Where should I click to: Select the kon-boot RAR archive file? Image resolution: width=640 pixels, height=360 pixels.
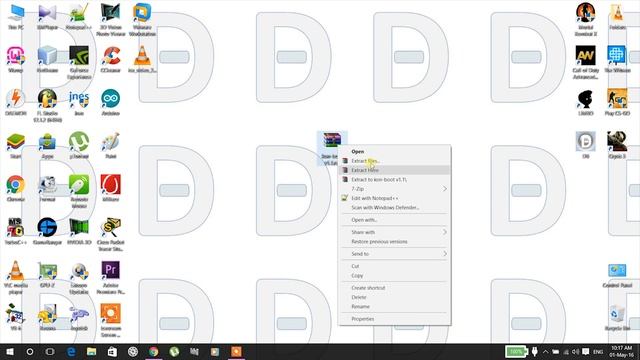(x=331, y=149)
